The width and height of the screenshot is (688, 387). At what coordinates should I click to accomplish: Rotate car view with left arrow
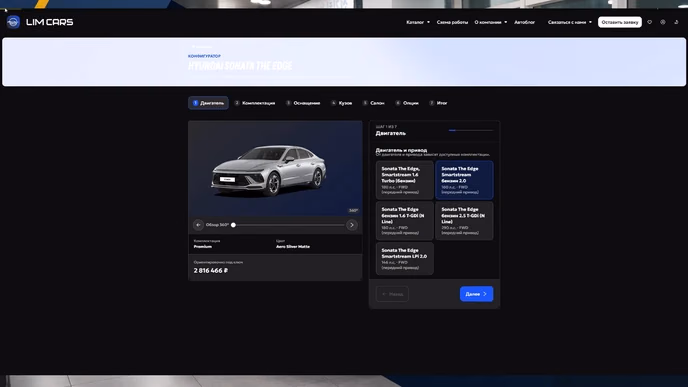[198, 225]
